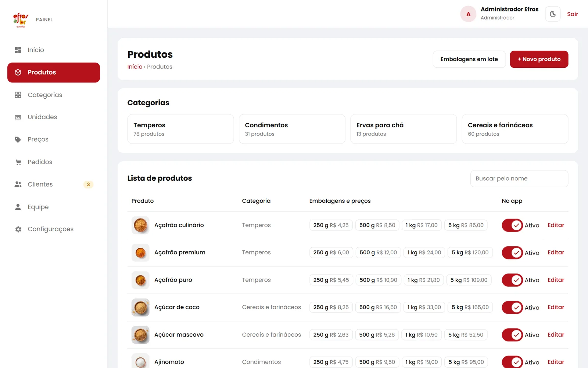
Task: Disable Açafrão culinário Ativo toggle
Action: pos(512,225)
